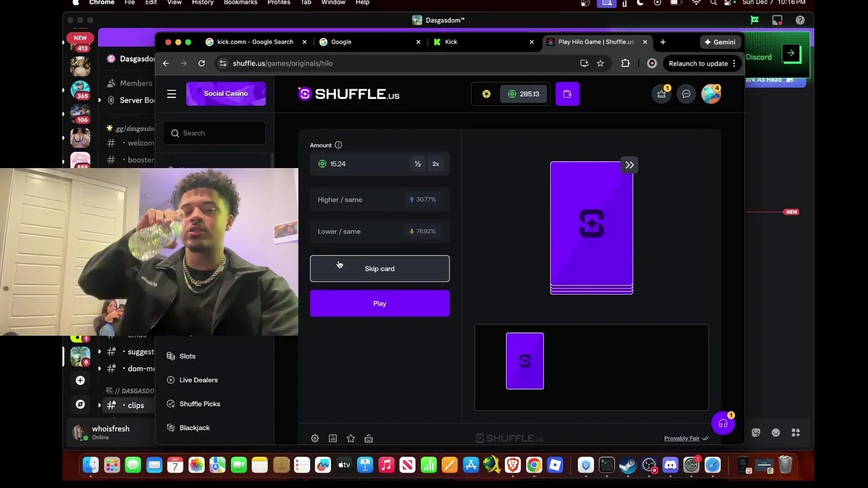Open the hotkeys keyboard icon
The image size is (868, 488).
pyautogui.click(x=368, y=439)
